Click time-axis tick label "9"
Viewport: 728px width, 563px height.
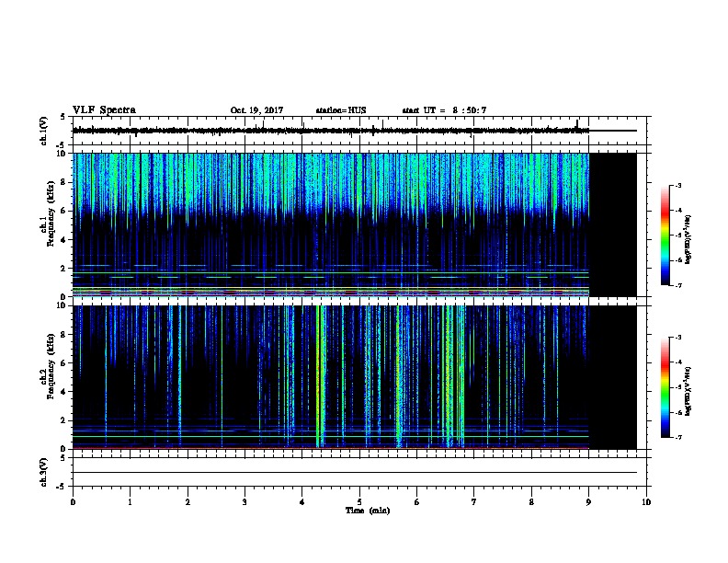pos(588,502)
